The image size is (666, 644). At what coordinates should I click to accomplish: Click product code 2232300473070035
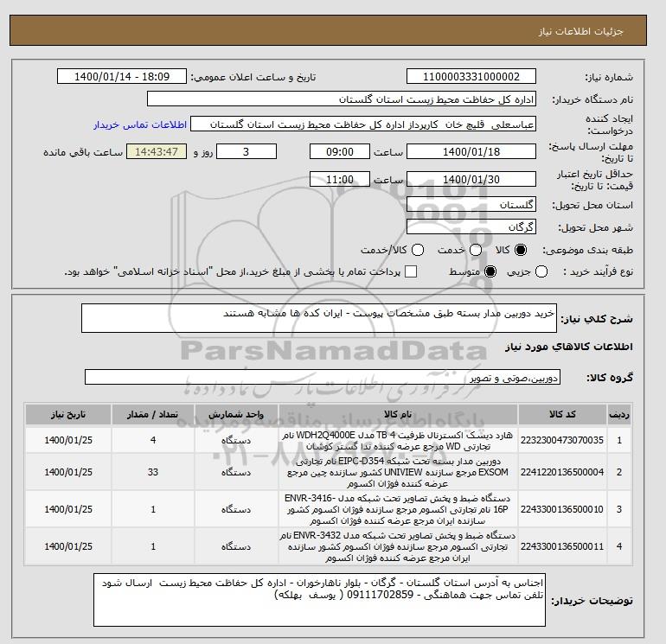tap(562, 440)
